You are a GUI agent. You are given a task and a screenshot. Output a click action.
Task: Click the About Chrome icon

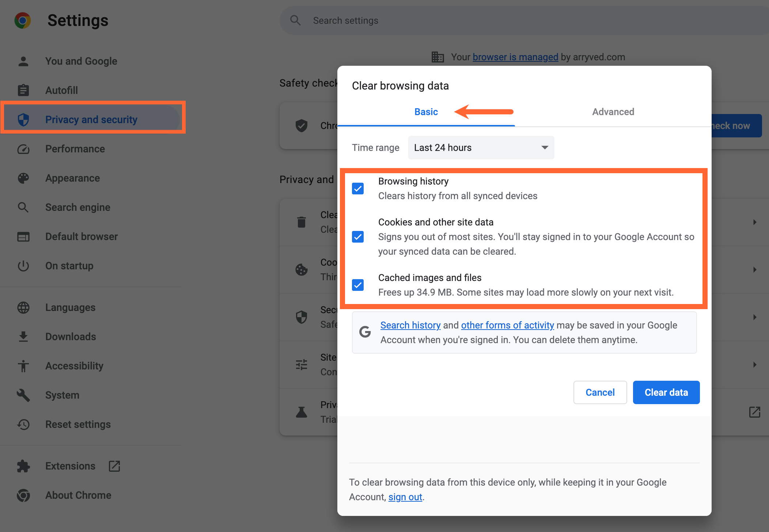pyautogui.click(x=23, y=495)
